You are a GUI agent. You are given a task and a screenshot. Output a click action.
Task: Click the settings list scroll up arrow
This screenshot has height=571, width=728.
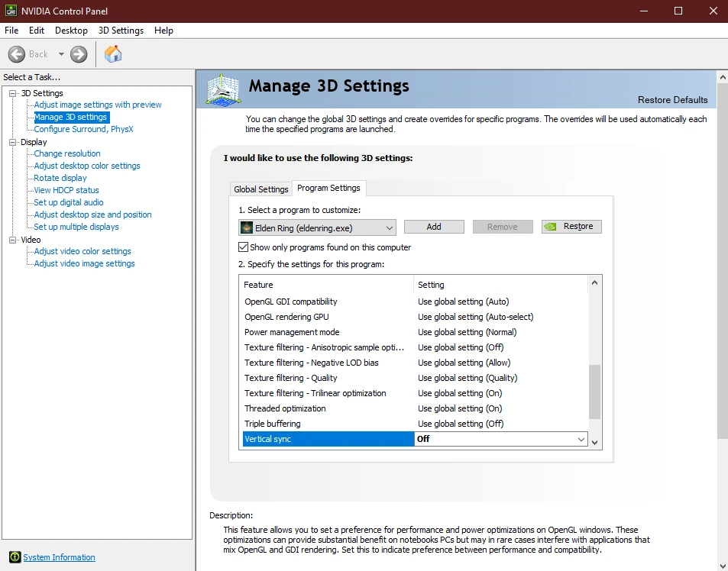coord(595,282)
